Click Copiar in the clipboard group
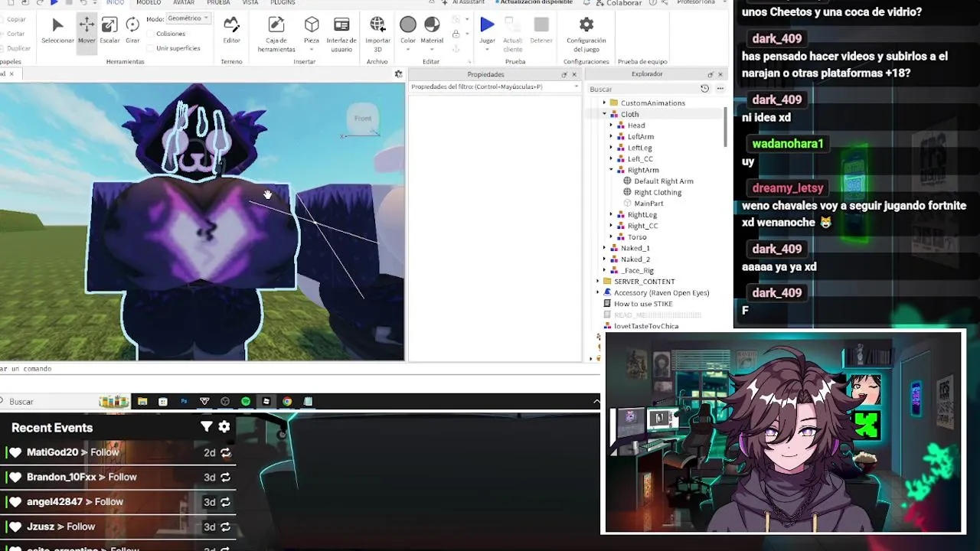The height and width of the screenshot is (551, 980). 16,19
